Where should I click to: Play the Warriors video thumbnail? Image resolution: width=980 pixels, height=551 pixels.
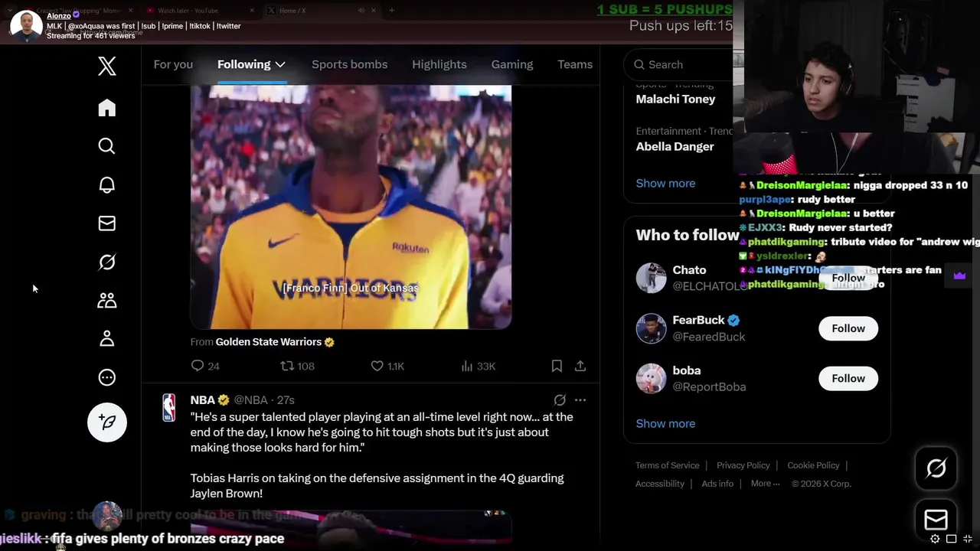[x=351, y=207]
